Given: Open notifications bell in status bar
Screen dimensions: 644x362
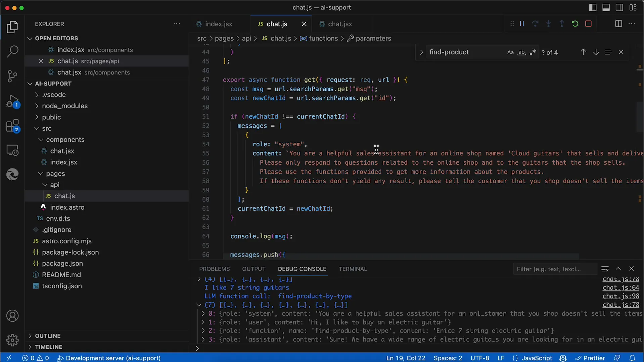Looking at the screenshot, I should click(x=632, y=358).
